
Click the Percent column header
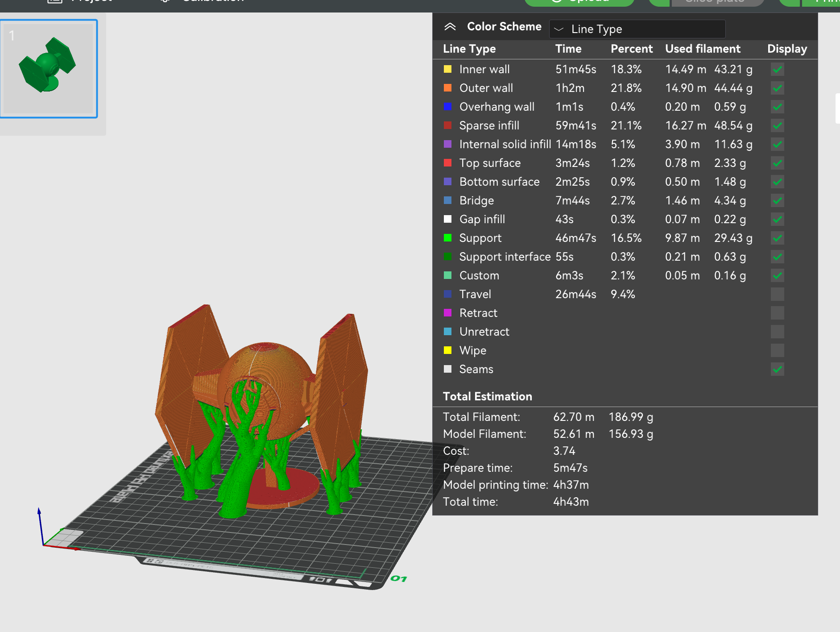point(632,49)
